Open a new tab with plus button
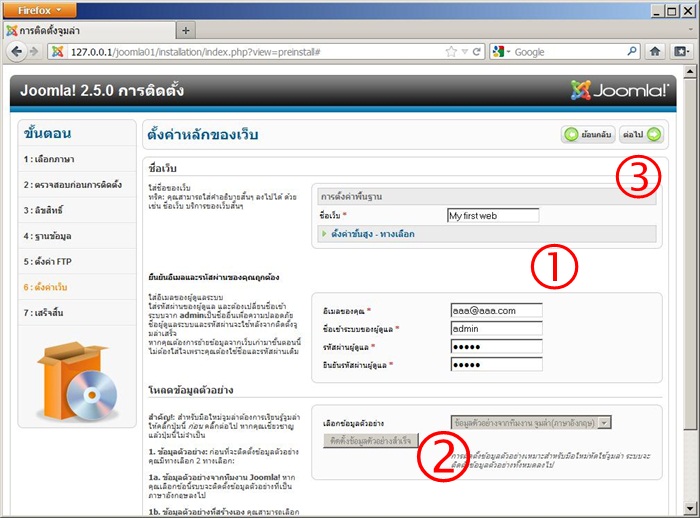The width and height of the screenshot is (700, 518). coord(186,31)
